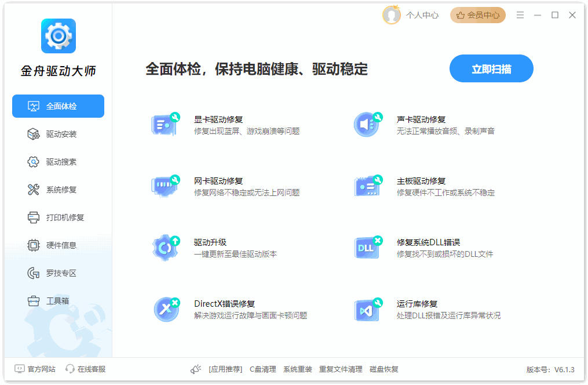Select 硬件信息 in the sidebar
Screen dimensions: 588x385
[x=58, y=245]
